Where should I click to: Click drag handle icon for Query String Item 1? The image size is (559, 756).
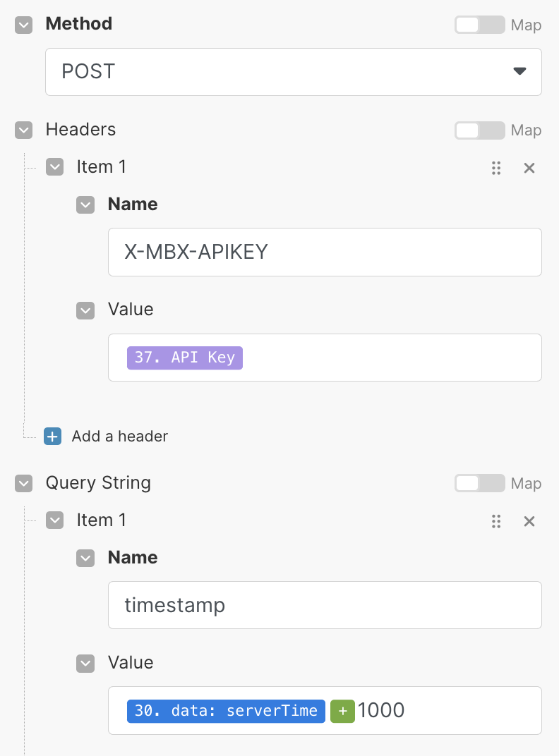click(496, 521)
